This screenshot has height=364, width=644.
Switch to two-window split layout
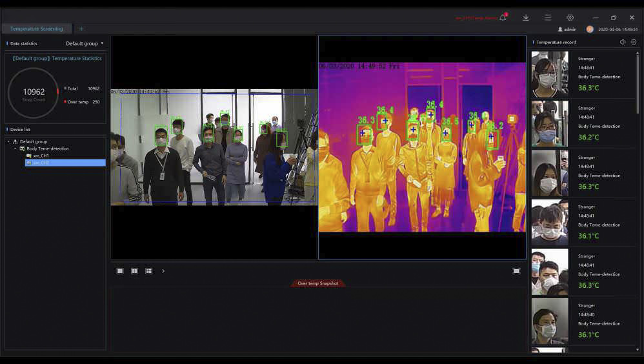click(134, 271)
